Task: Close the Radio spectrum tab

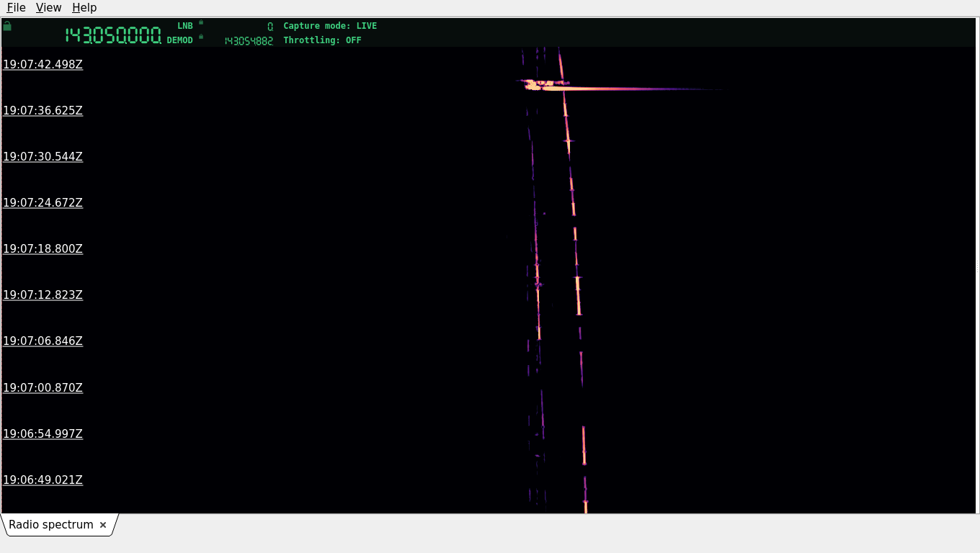Action: pos(103,525)
